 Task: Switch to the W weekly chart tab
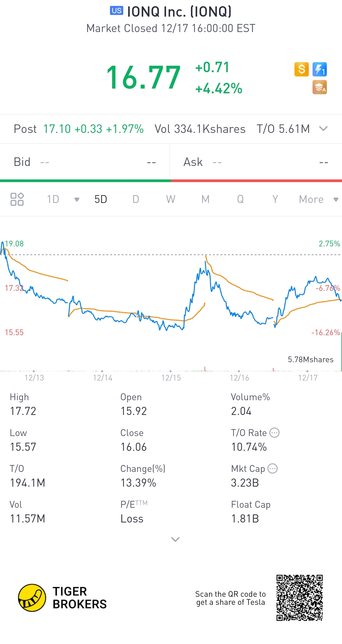(x=171, y=199)
